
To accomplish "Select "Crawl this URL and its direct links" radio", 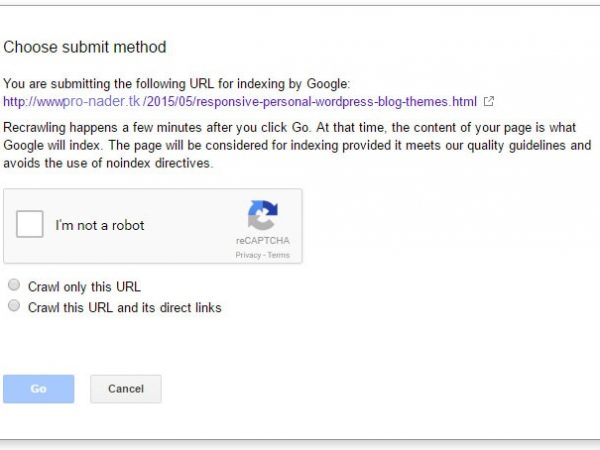I will pos(14,307).
